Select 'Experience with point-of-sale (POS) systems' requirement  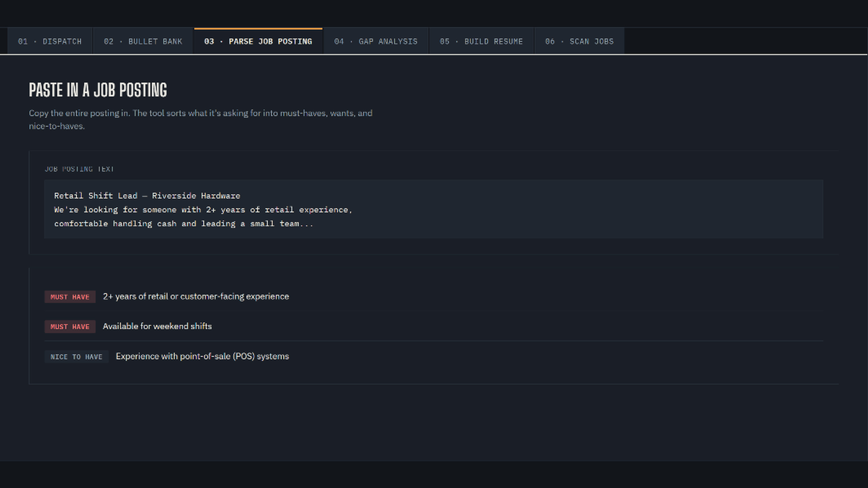(x=202, y=357)
